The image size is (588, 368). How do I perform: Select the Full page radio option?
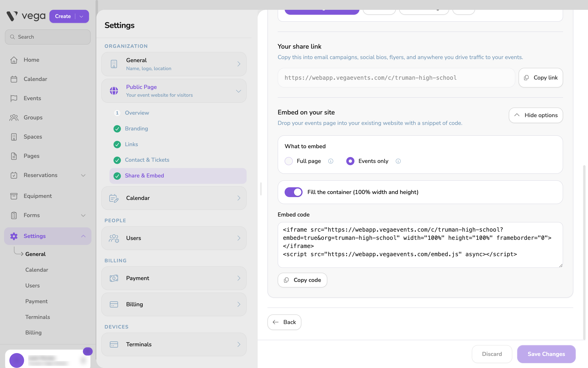pos(289,161)
